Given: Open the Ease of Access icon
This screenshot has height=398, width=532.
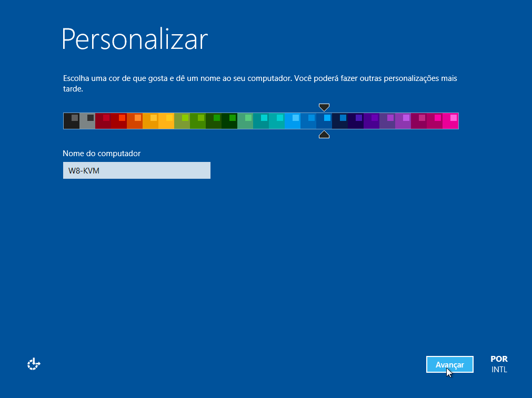Looking at the screenshot, I should (34, 364).
